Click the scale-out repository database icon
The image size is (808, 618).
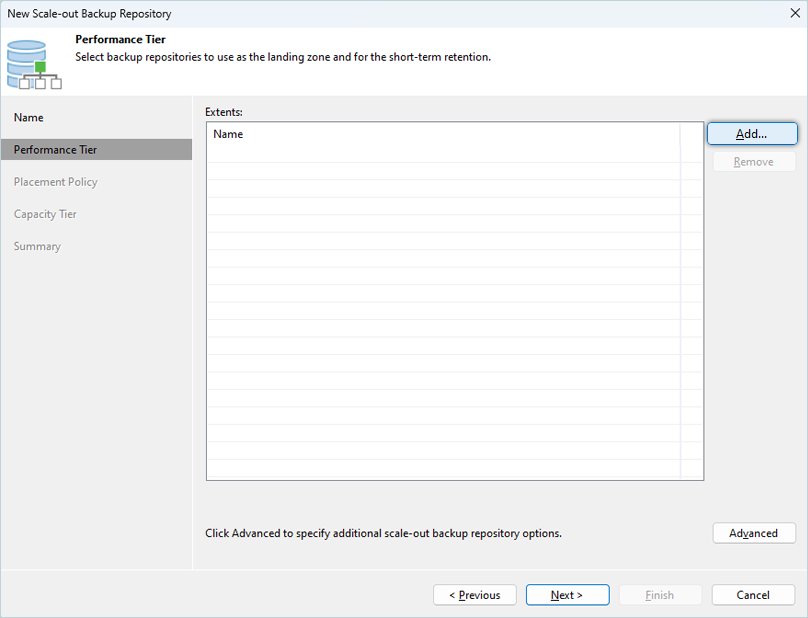tap(27, 63)
